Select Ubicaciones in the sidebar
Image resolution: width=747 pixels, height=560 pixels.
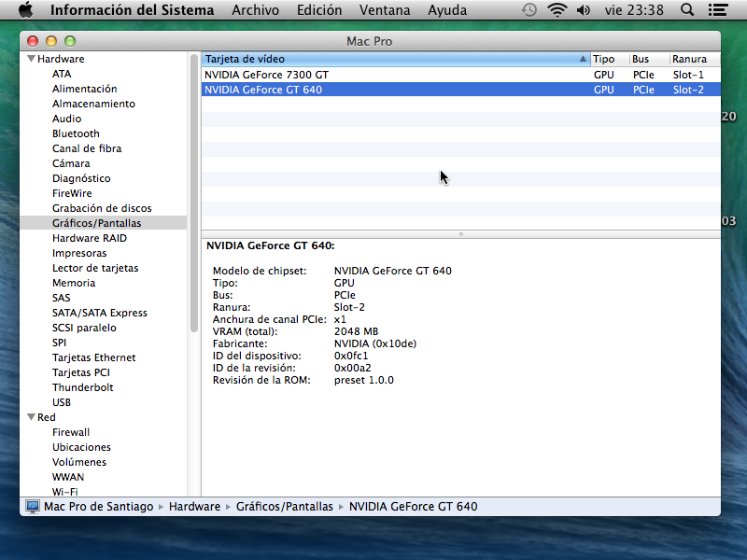(x=81, y=447)
